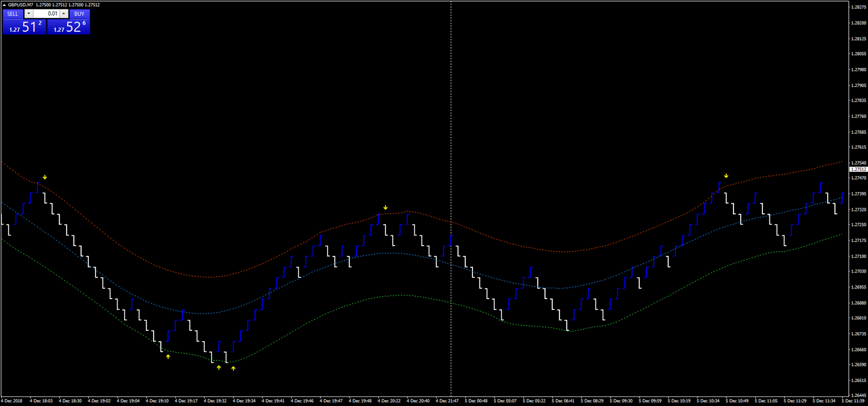
Task: Click the lot size decrease arrow
Action: [x=29, y=13]
